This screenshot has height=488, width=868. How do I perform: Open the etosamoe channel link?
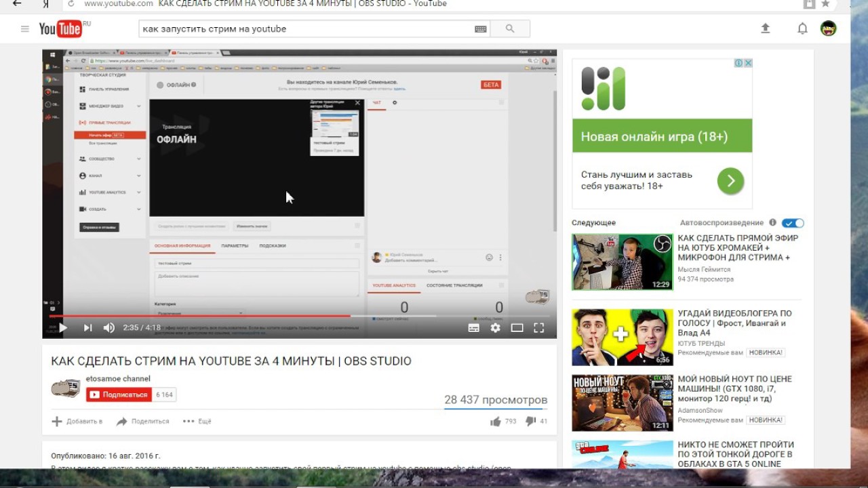pyautogui.click(x=118, y=379)
